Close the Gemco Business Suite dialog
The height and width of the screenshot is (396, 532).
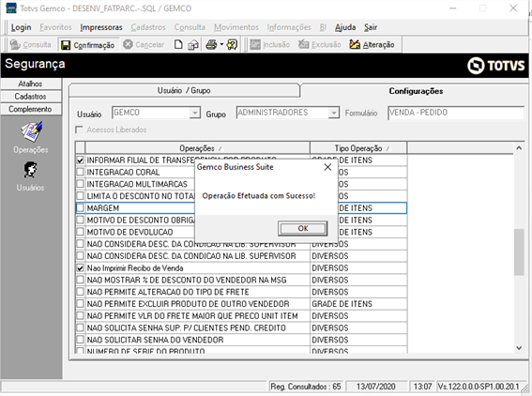click(327, 167)
